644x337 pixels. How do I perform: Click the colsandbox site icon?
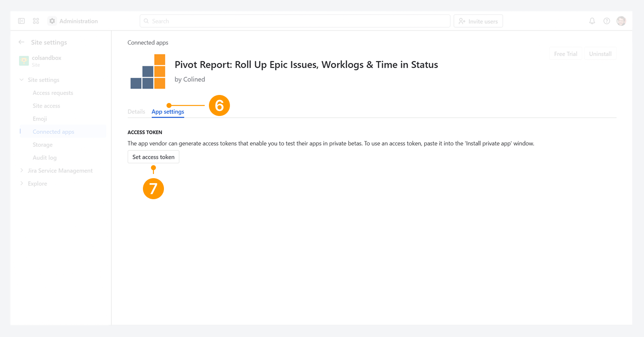(x=24, y=61)
